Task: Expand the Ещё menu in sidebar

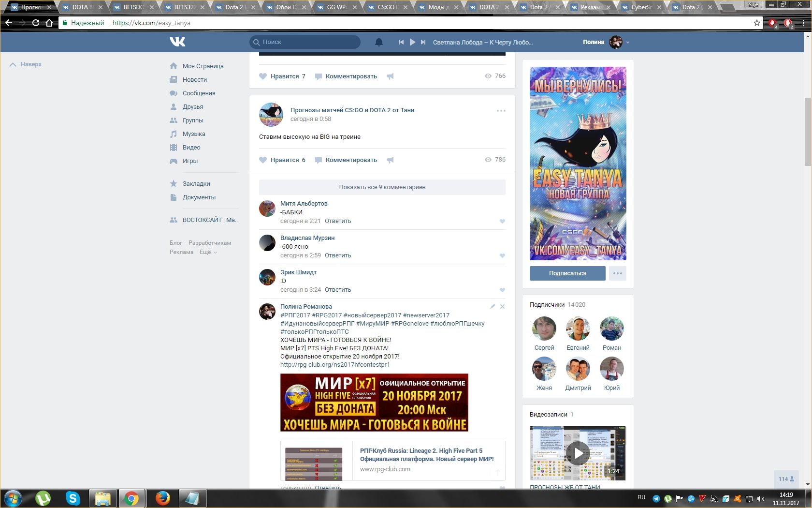Action: (x=208, y=252)
